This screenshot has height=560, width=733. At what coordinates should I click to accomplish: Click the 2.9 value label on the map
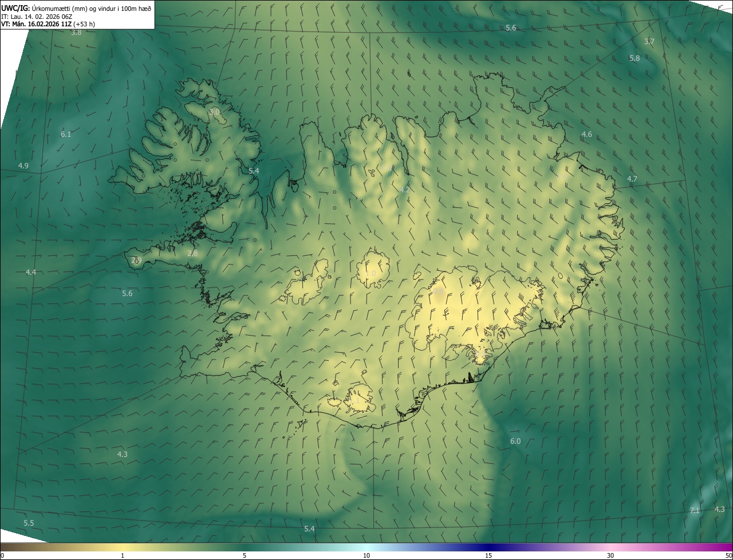136,261
